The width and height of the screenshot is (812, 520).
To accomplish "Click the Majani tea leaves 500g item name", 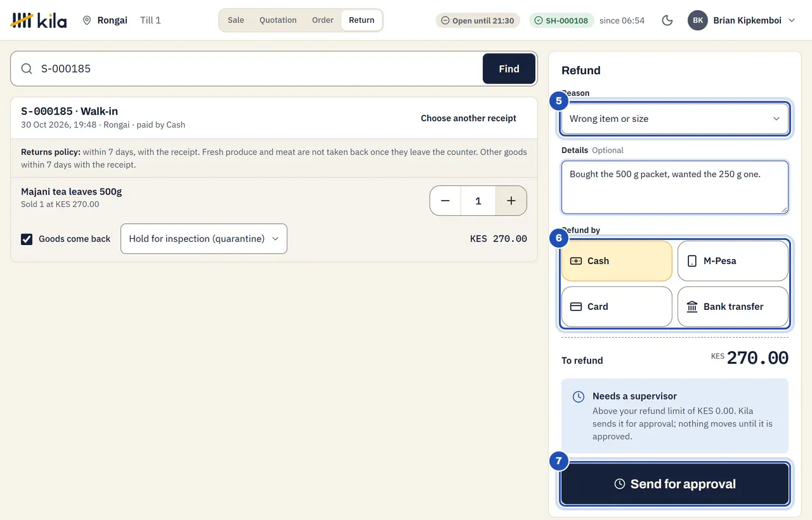I will tap(71, 192).
